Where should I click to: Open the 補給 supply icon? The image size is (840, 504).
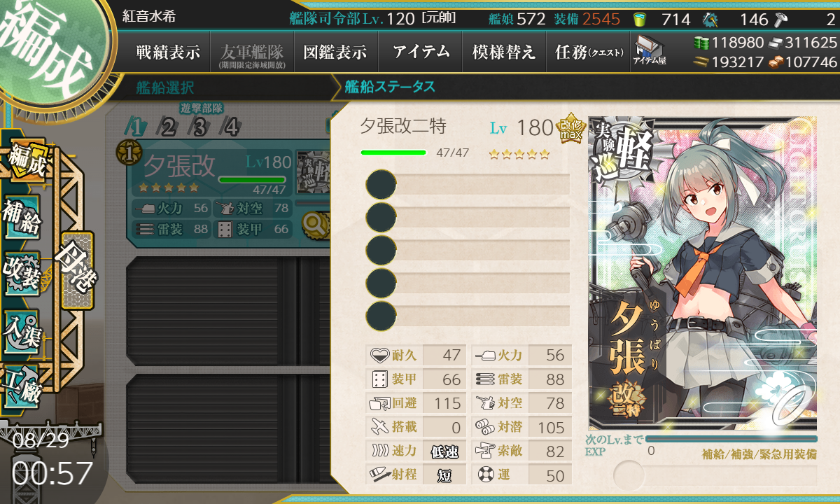(x=23, y=217)
